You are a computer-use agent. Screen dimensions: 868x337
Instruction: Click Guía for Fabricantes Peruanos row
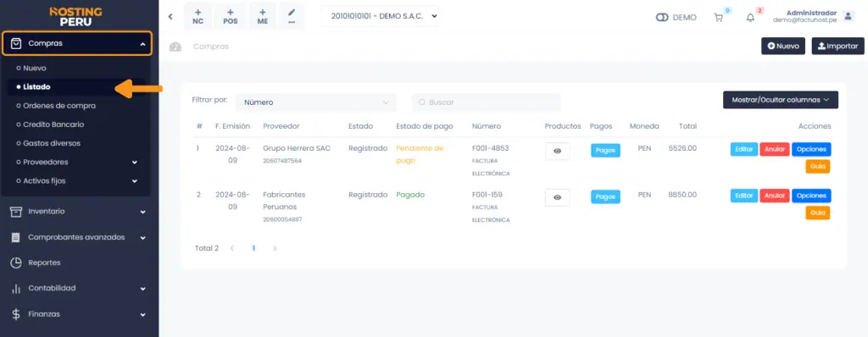[x=817, y=213]
